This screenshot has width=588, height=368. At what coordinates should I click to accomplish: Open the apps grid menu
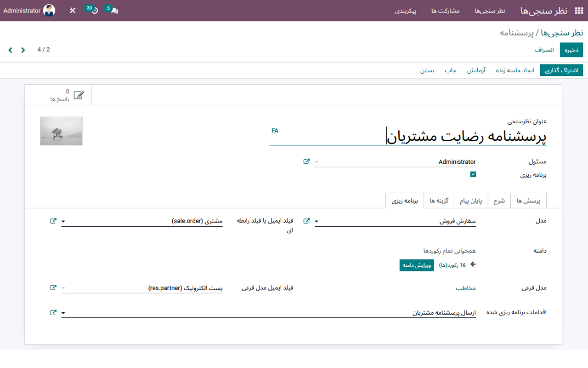(x=579, y=10)
